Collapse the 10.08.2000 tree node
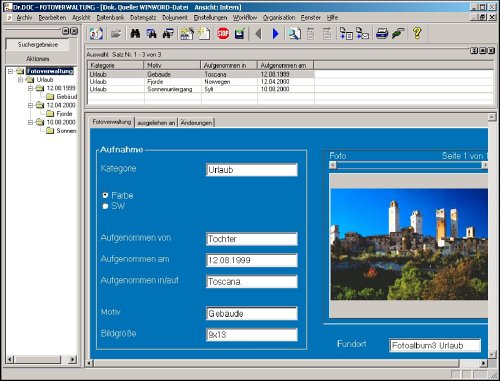This screenshot has height=381, width=500. (30, 122)
